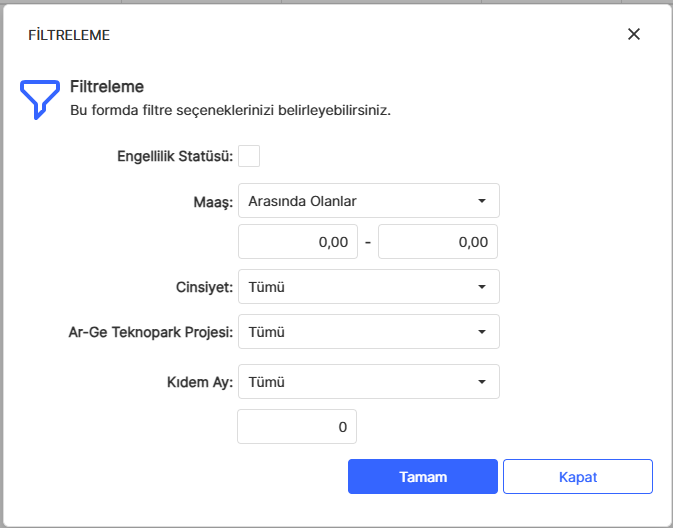Click the FİLTRELEME title bar text

[x=69, y=35]
